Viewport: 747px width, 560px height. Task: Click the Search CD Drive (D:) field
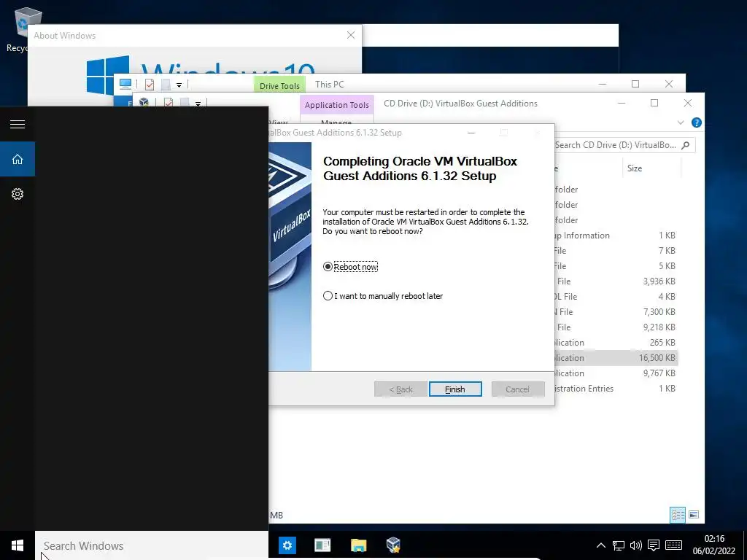[624, 145]
